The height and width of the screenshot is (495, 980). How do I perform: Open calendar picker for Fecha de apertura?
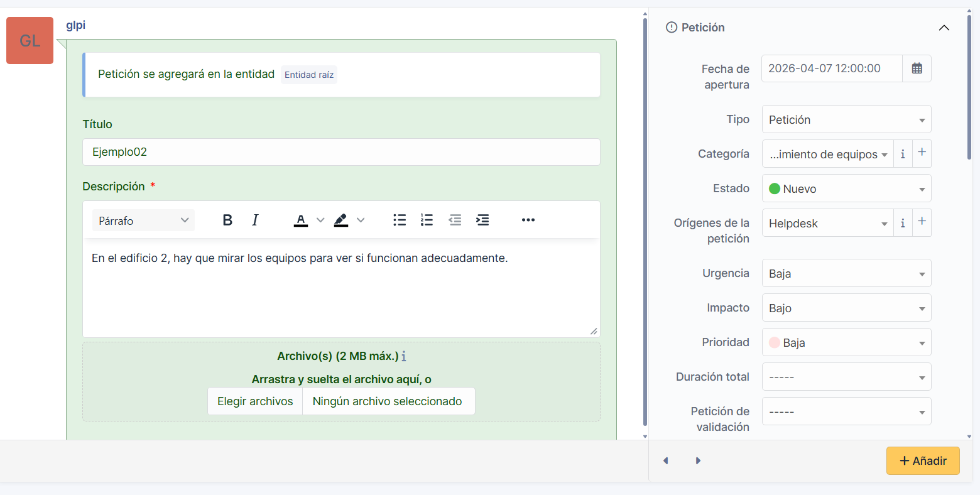[x=917, y=68]
